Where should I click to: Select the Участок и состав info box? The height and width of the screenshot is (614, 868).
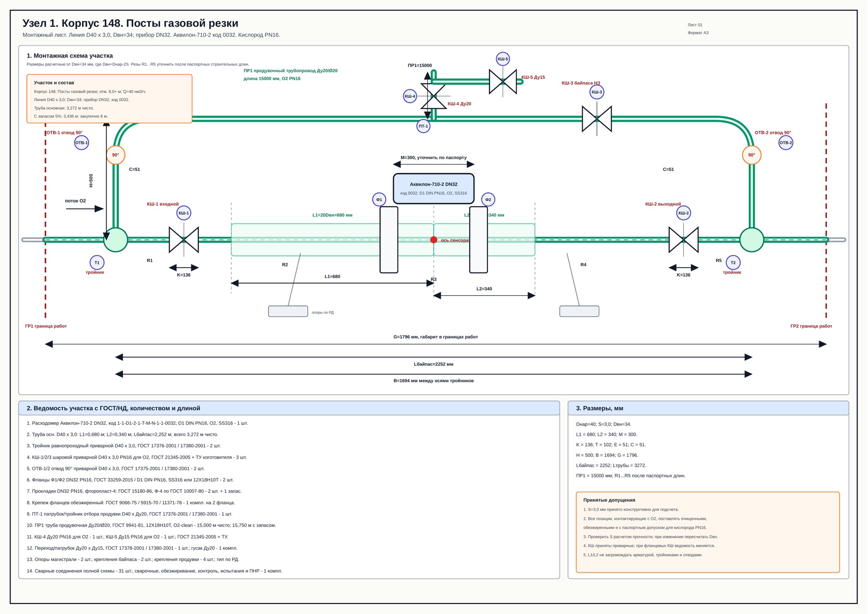click(109, 99)
